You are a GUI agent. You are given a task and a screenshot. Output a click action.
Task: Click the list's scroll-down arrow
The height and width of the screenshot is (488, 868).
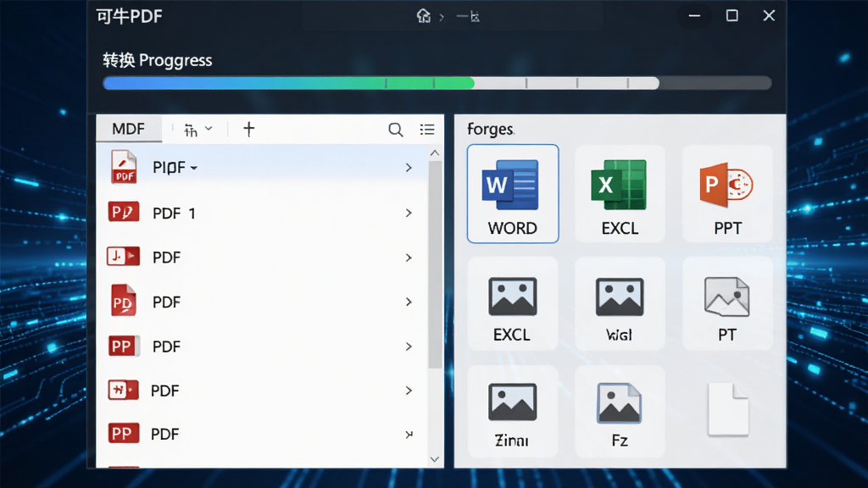pyautogui.click(x=435, y=459)
